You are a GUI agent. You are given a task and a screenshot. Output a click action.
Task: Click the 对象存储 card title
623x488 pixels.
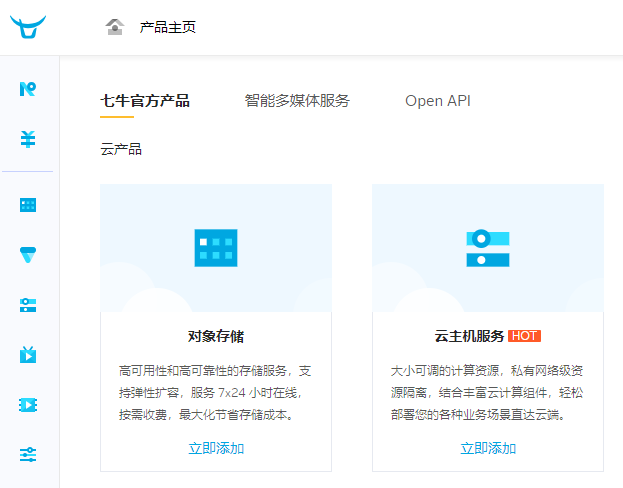[216, 336]
